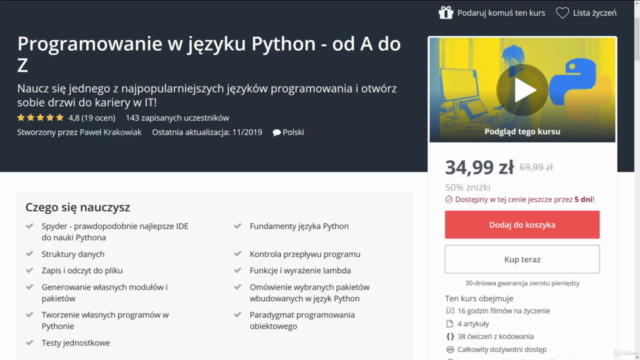
Task: Click the curly braces icon for coding exercises
Action: tap(449, 336)
